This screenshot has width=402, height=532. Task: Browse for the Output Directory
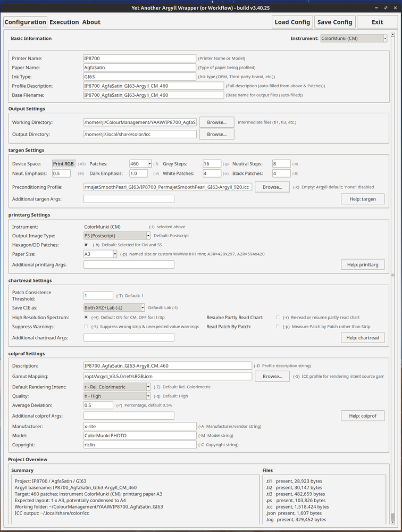pos(217,134)
